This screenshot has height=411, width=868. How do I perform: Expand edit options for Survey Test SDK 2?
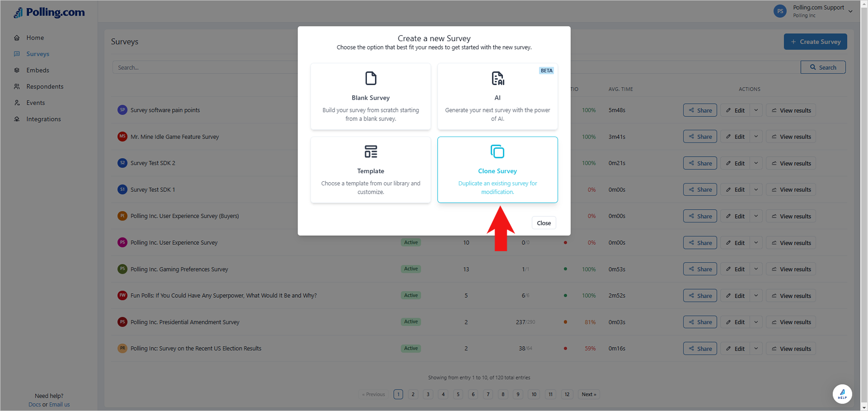756,163
